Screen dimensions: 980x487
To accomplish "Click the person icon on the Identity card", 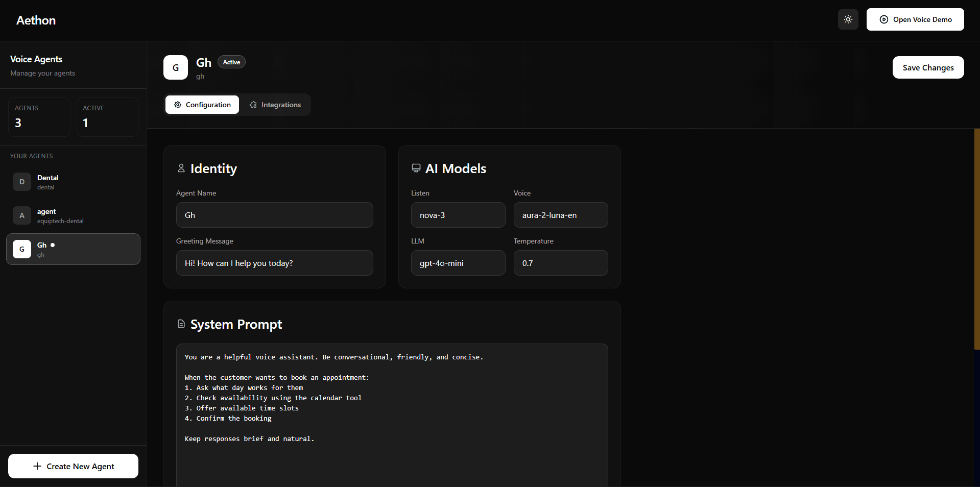I will point(181,168).
